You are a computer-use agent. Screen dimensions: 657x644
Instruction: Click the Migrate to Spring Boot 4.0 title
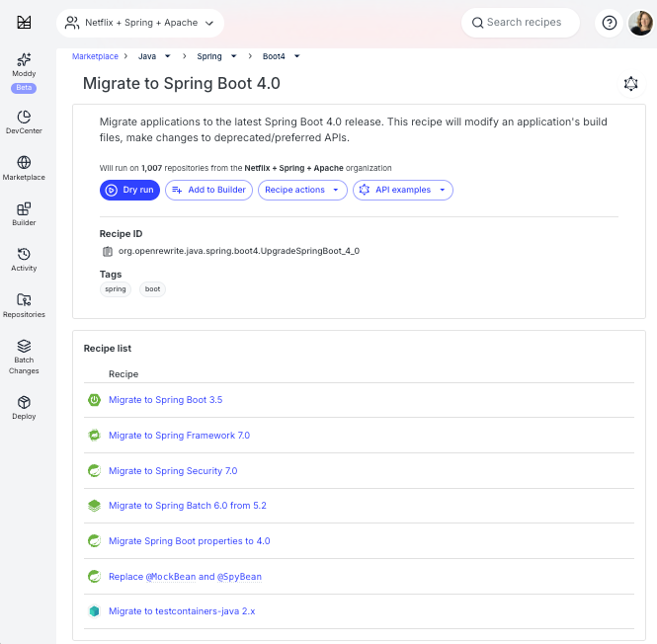click(182, 83)
